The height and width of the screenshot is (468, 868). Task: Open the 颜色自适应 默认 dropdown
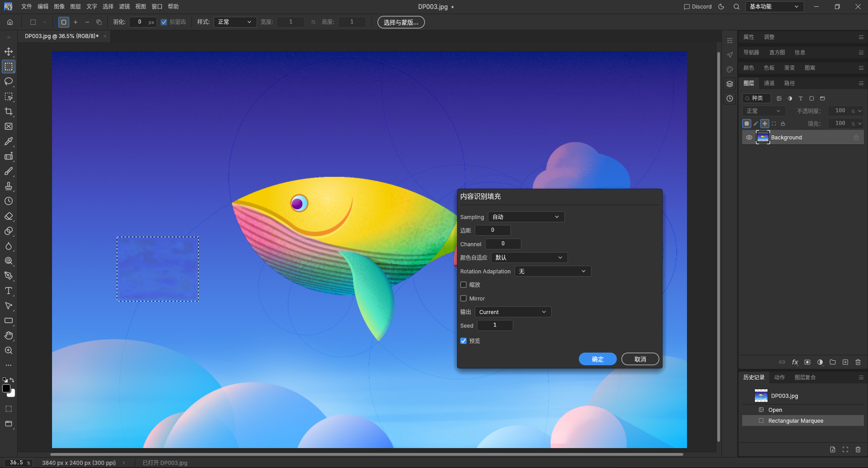click(x=529, y=258)
